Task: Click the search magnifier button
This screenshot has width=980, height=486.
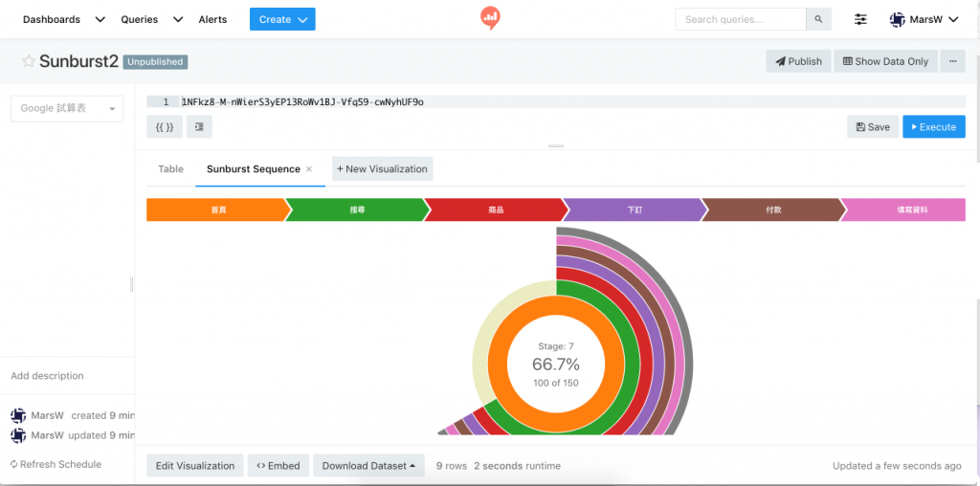Action: [x=819, y=19]
